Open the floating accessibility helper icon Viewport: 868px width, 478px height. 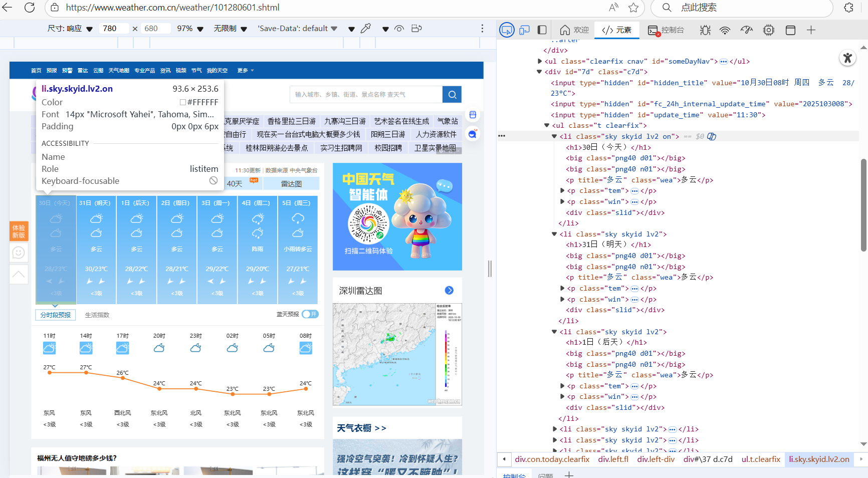click(x=847, y=58)
